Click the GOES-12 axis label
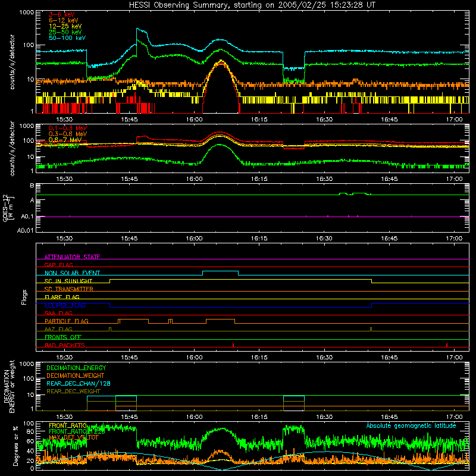Screen dimensions: 476x476 (8, 208)
